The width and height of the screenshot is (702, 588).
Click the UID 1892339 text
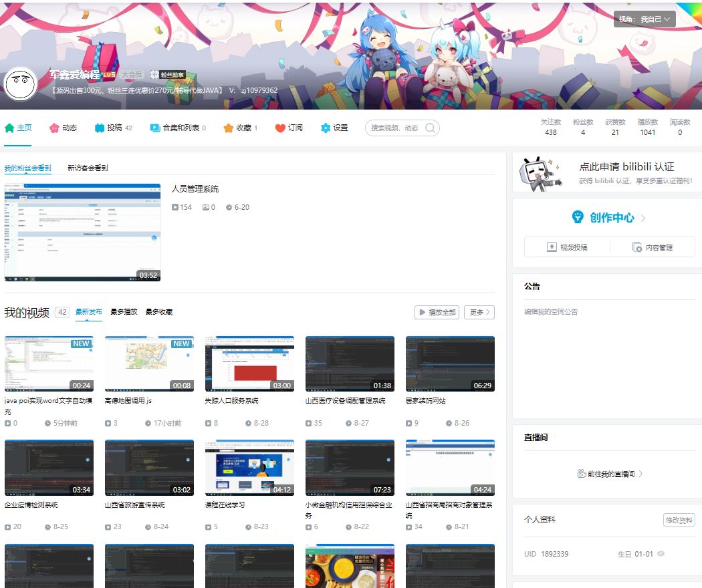[x=546, y=554]
